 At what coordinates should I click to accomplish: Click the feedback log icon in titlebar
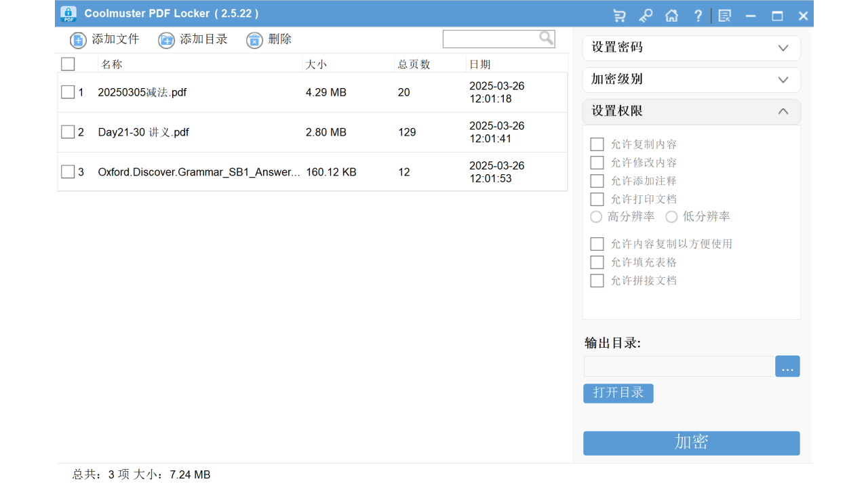pyautogui.click(x=724, y=14)
